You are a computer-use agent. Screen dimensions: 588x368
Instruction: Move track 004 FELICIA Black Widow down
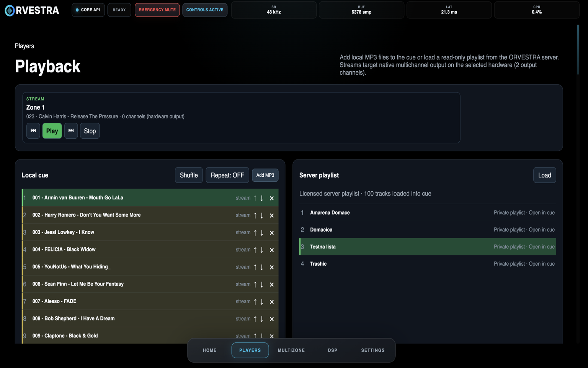click(262, 250)
